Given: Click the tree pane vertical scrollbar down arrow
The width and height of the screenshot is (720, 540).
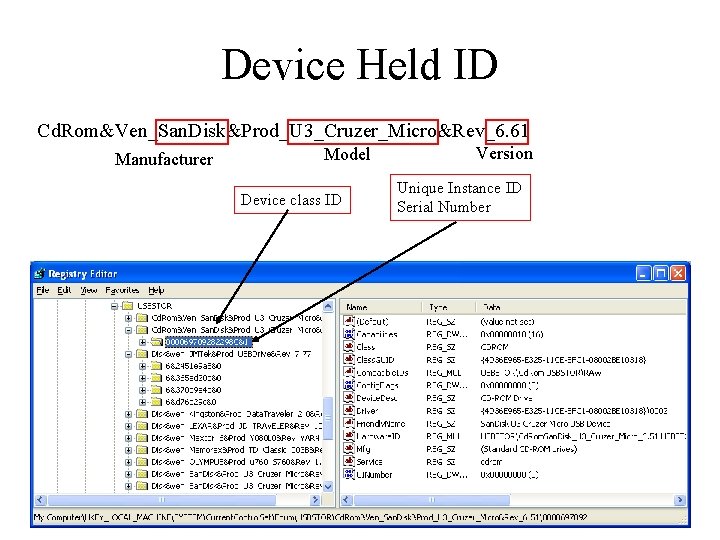Looking at the screenshot, I should pos(328,486).
